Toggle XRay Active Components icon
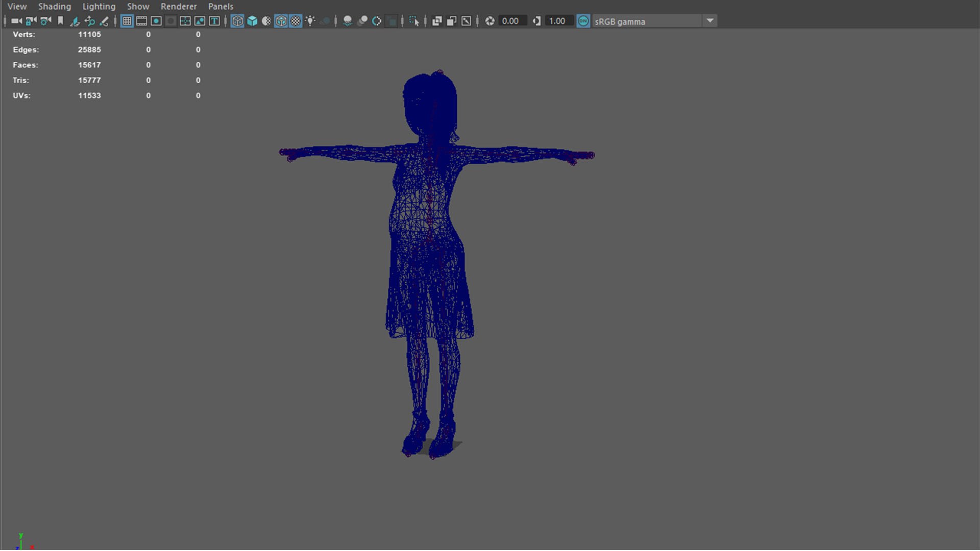The height and width of the screenshot is (551, 980). pos(452,21)
